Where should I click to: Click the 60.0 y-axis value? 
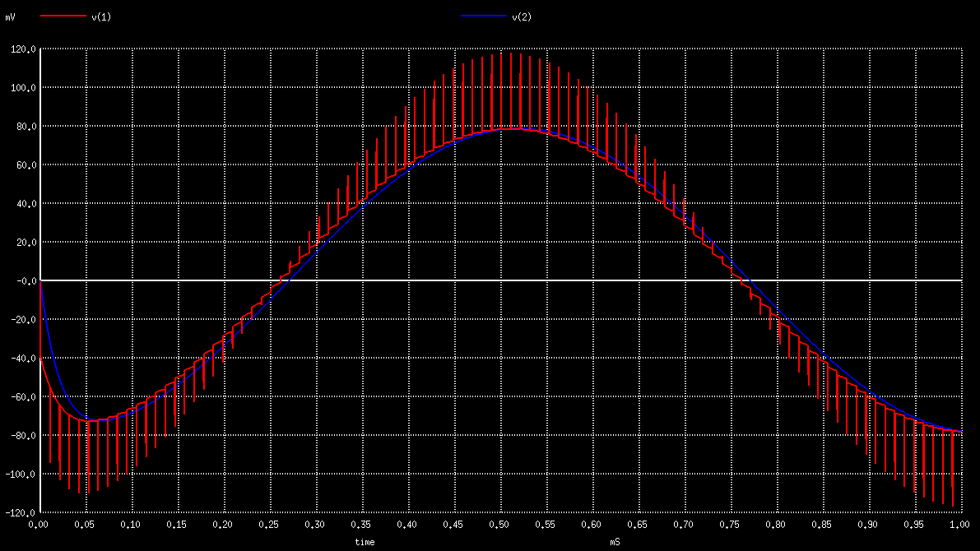click(x=26, y=165)
